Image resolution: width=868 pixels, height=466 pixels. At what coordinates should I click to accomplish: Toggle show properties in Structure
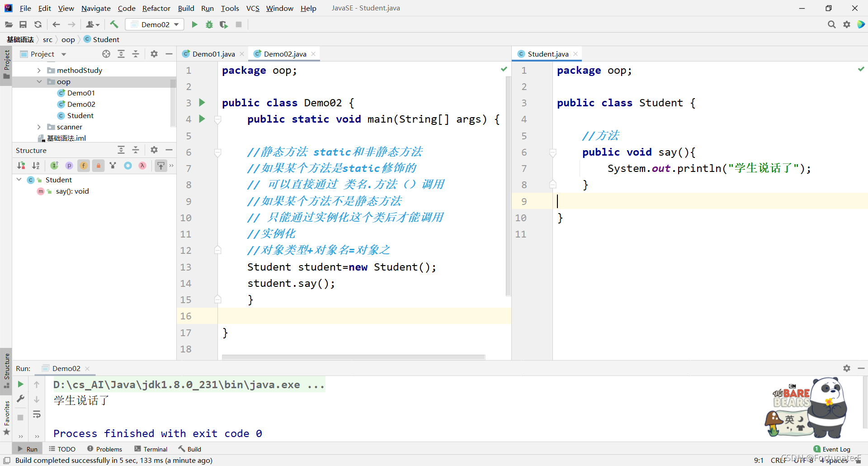click(x=69, y=166)
